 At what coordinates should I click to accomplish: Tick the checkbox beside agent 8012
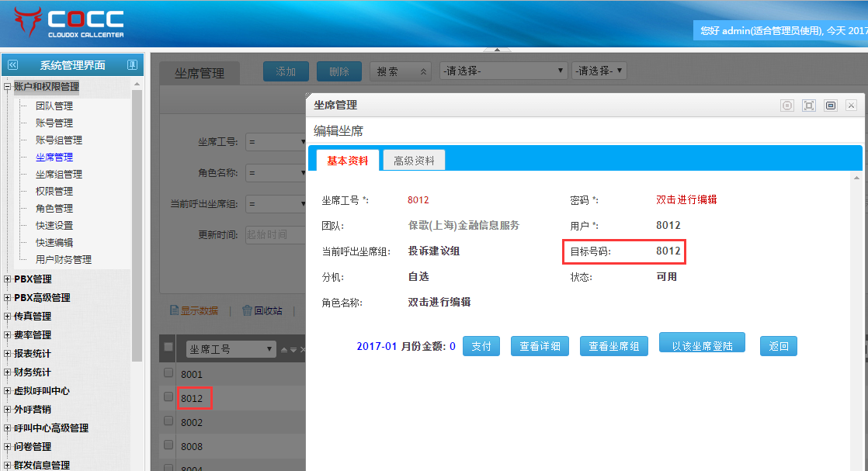(168, 397)
